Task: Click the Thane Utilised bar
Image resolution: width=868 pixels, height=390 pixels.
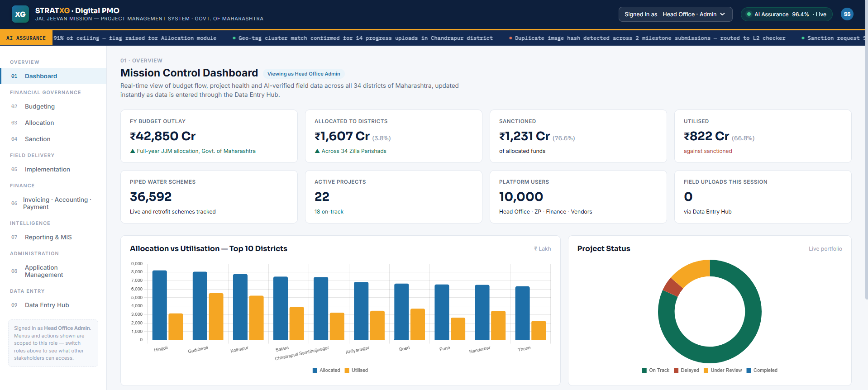Action: [539, 330]
